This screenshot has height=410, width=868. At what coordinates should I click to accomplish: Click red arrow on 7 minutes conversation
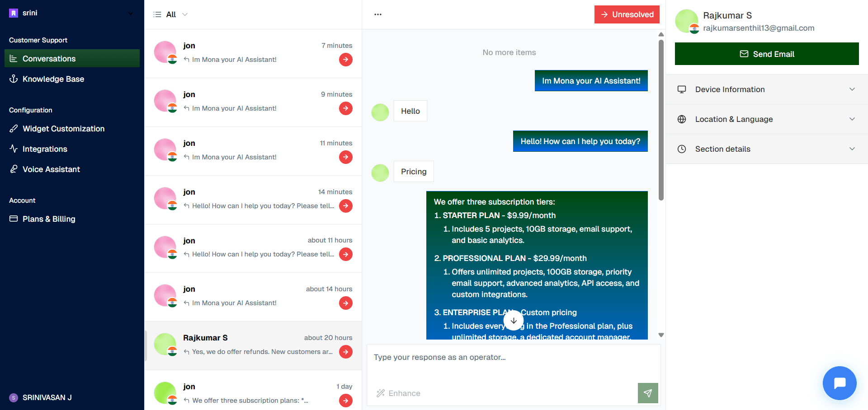346,60
